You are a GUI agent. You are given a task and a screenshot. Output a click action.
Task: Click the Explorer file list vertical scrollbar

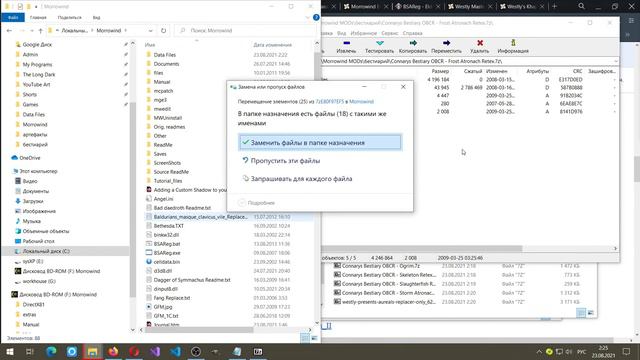pyautogui.click(x=317, y=184)
